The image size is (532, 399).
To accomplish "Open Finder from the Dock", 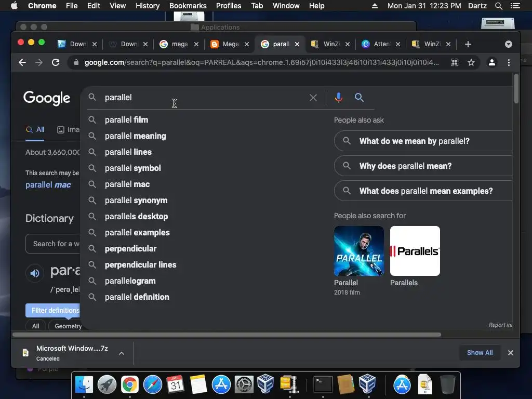I will tap(84, 385).
